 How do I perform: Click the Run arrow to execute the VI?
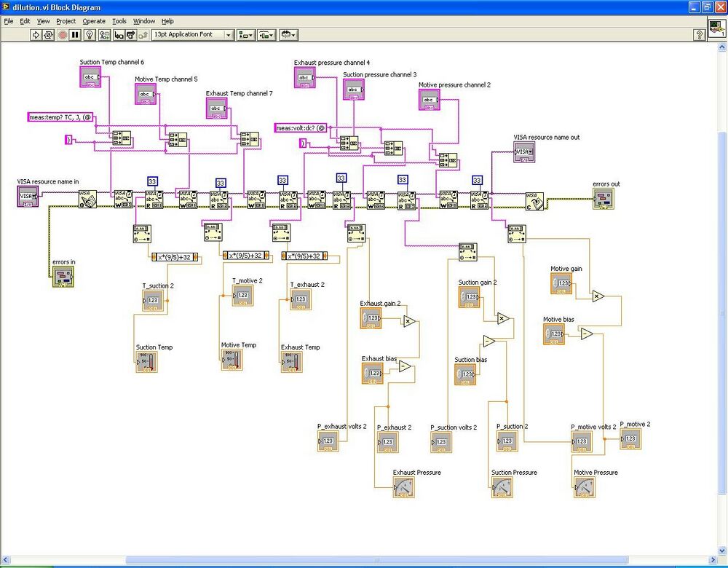pyautogui.click(x=35, y=34)
